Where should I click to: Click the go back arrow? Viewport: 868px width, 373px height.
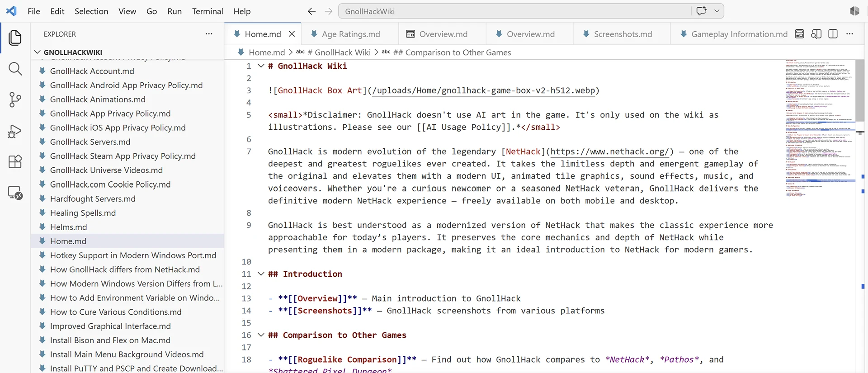click(312, 11)
